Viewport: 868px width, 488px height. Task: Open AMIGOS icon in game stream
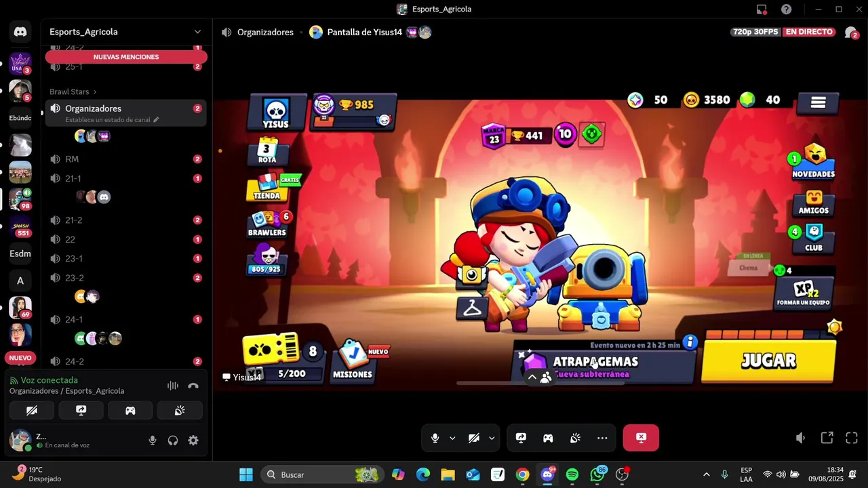click(813, 203)
